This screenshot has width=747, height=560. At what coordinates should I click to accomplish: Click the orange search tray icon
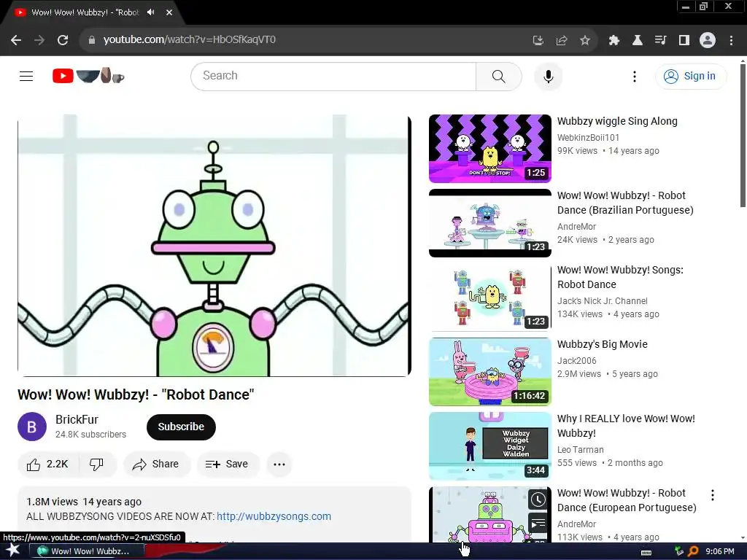(x=693, y=551)
